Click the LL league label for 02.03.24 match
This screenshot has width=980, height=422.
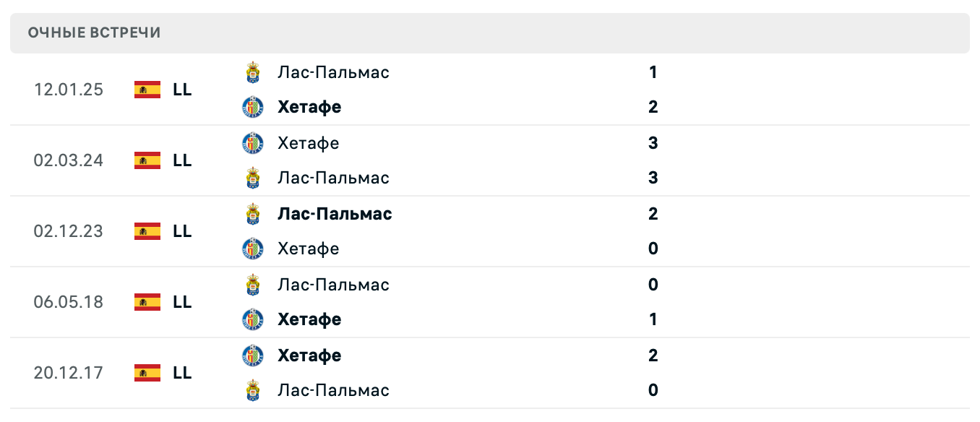tap(182, 160)
